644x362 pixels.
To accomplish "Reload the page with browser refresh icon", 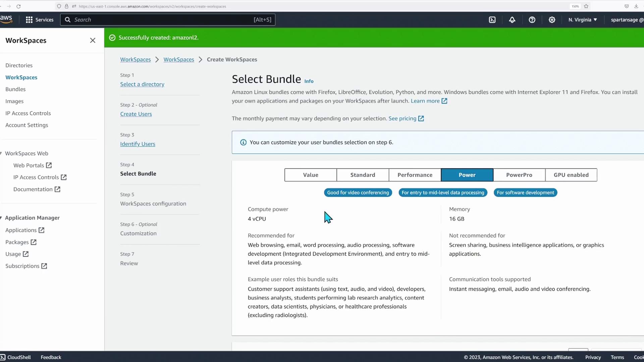I will (x=18, y=6).
